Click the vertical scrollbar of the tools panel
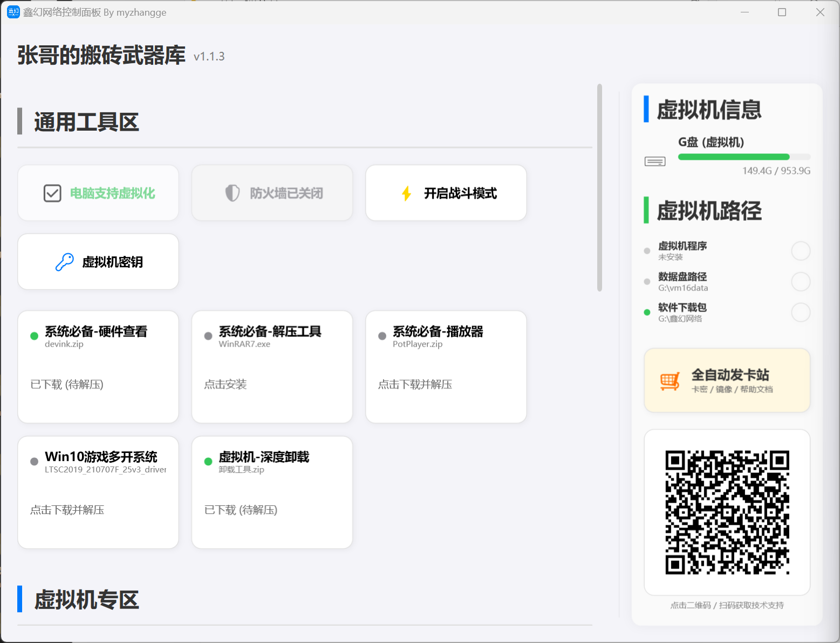Image resolution: width=840 pixels, height=643 pixels. click(599, 187)
